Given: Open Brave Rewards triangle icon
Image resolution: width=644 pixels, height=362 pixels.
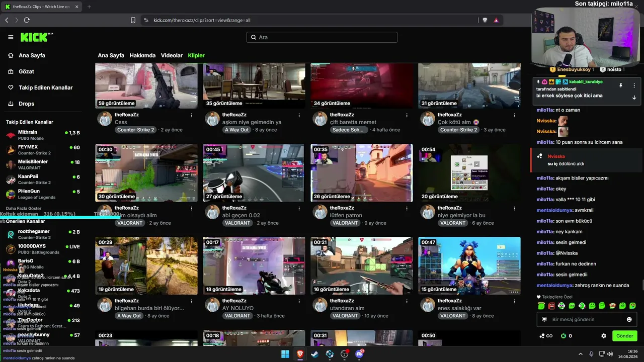Looking at the screenshot, I should 496,20.
